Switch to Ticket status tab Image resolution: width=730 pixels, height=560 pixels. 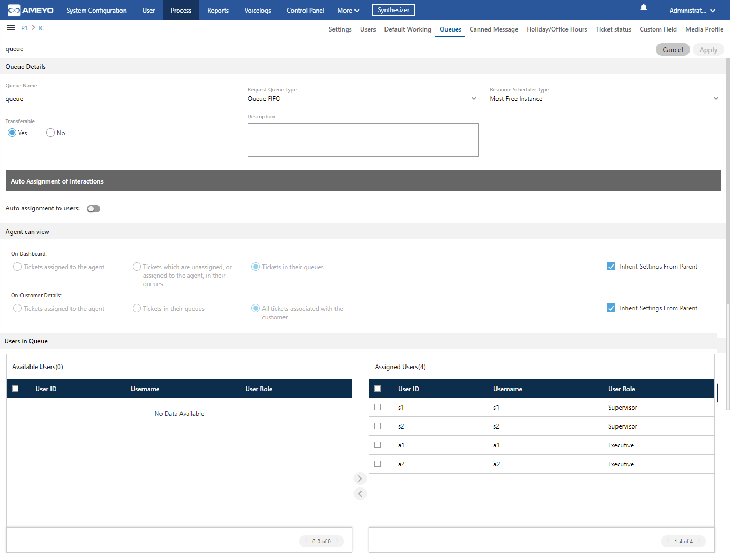point(613,29)
